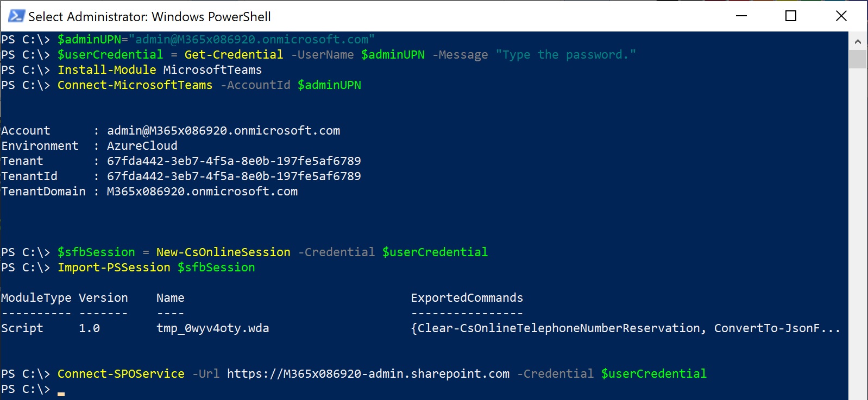Image resolution: width=868 pixels, height=400 pixels.
Task: Click the SharePoint admin URL in the command
Action: (x=368, y=374)
